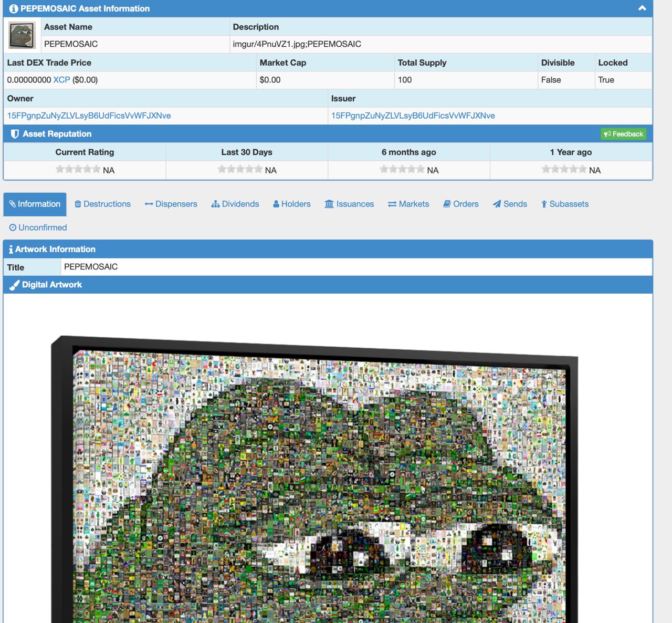This screenshot has height=623, width=672.
Task: Click the shield icon beside Asset Reputation
Action: pyautogui.click(x=15, y=134)
